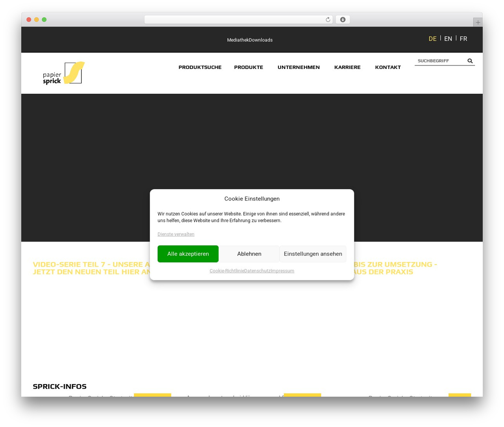Accept all cookies with Alle akzeptieren
Image resolution: width=504 pixels, height=427 pixels.
point(188,254)
